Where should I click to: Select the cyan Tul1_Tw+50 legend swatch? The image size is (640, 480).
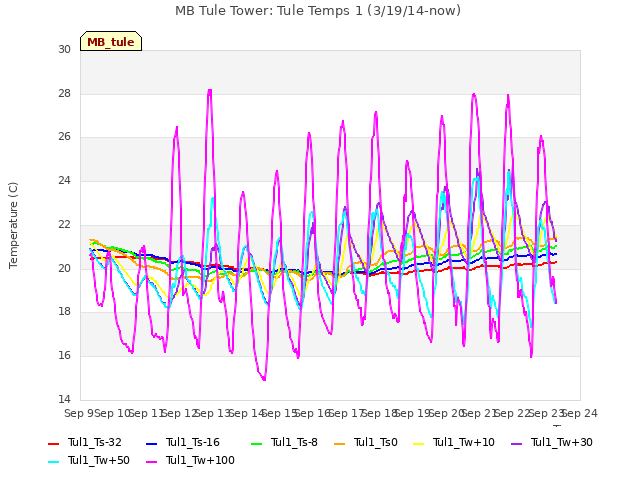pos(53,461)
